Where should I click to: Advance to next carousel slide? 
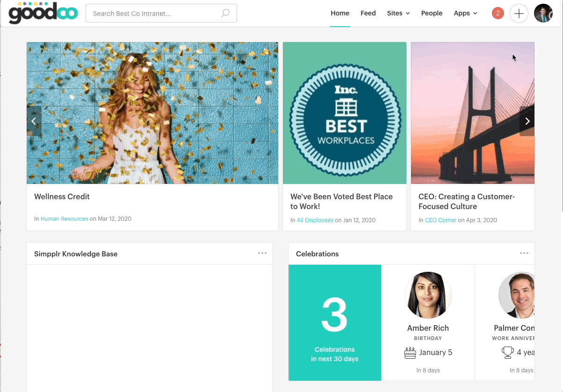pyautogui.click(x=527, y=121)
